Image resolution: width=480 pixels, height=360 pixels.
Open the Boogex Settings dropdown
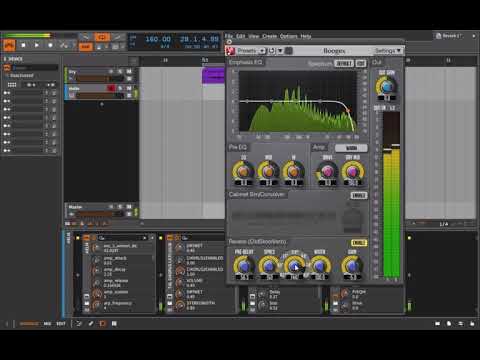point(387,51)
